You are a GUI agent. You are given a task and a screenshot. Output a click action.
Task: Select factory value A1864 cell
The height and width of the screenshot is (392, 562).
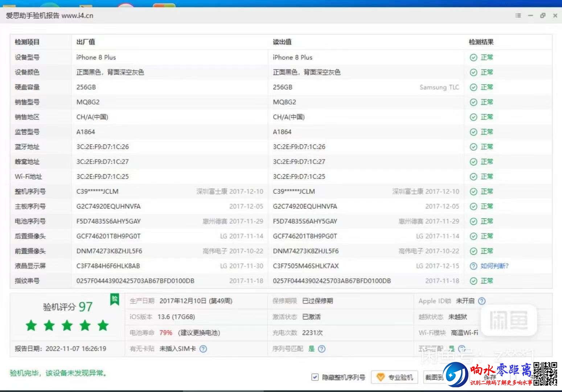(x=86, y=132)
